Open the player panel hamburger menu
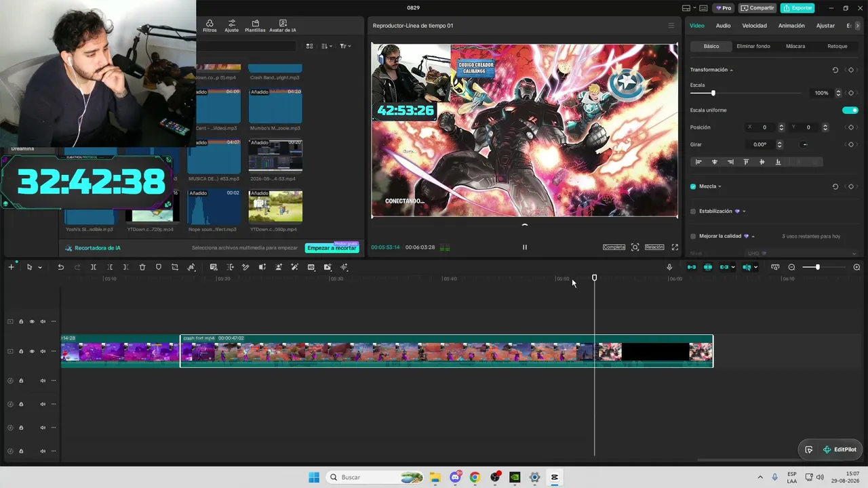Viewport: 868px width, 488px height. point(671,26)
